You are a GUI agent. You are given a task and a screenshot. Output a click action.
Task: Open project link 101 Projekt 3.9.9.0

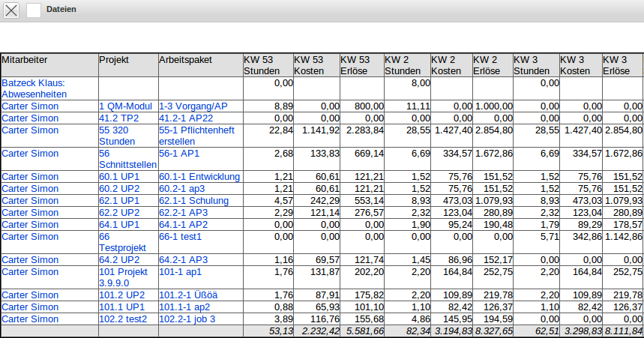tap(123, 277)
